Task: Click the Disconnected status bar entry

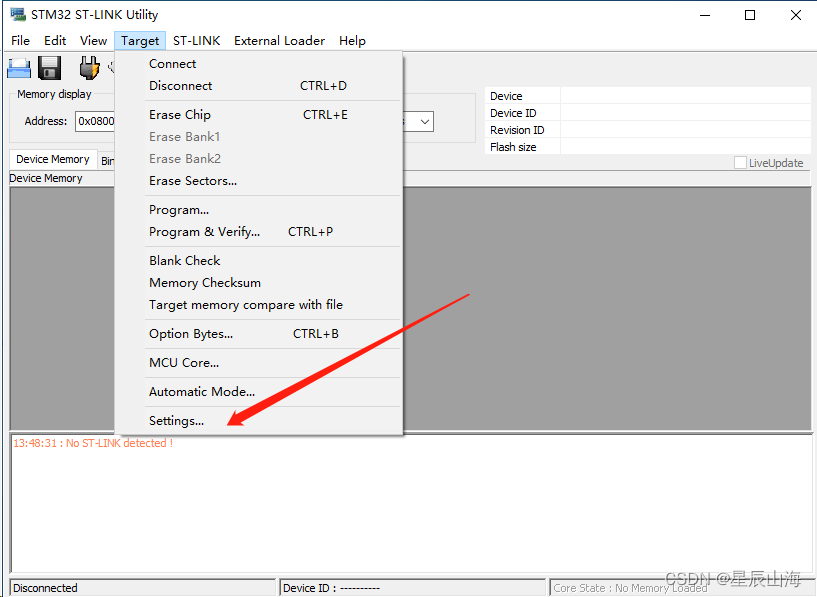Action: click(x=142, y=588)
